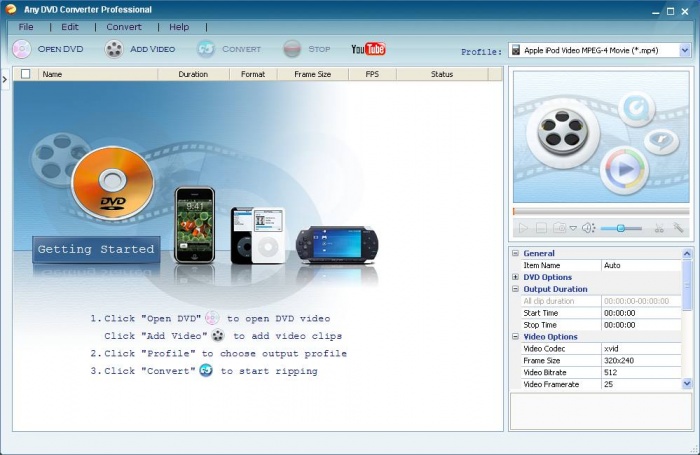The height and width of the screenshot is (455, 700).
Task: Mute audio with the speaker icon
Action: pos(588,228)
